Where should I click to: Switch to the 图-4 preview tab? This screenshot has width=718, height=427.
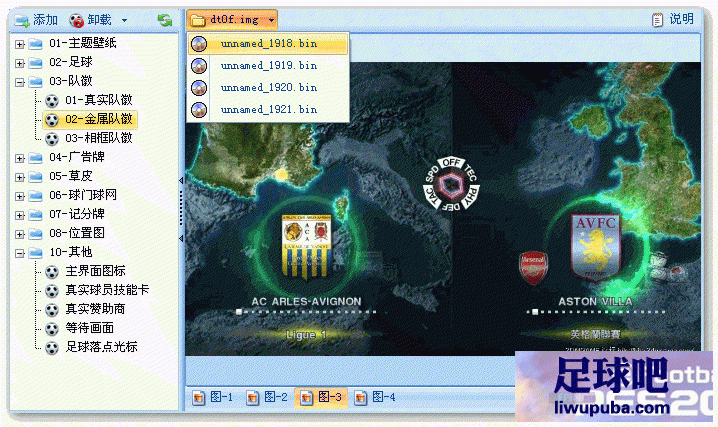click(x=375, y=397)
